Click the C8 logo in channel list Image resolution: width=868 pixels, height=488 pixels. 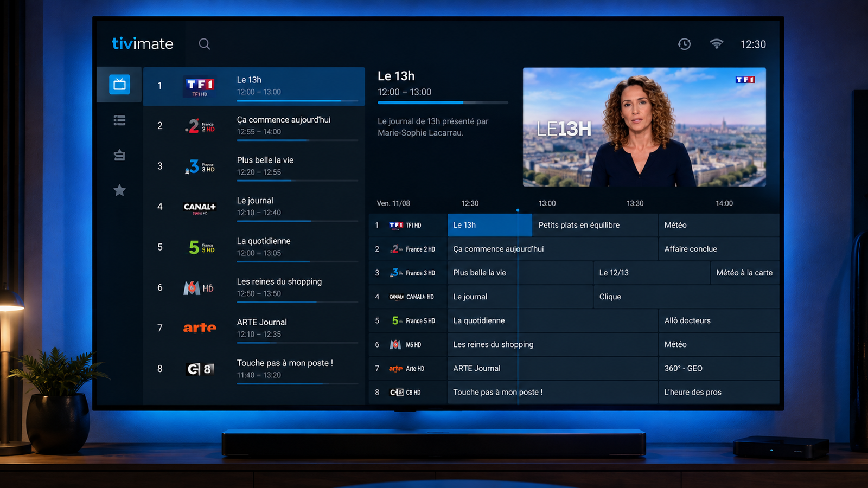201,369
